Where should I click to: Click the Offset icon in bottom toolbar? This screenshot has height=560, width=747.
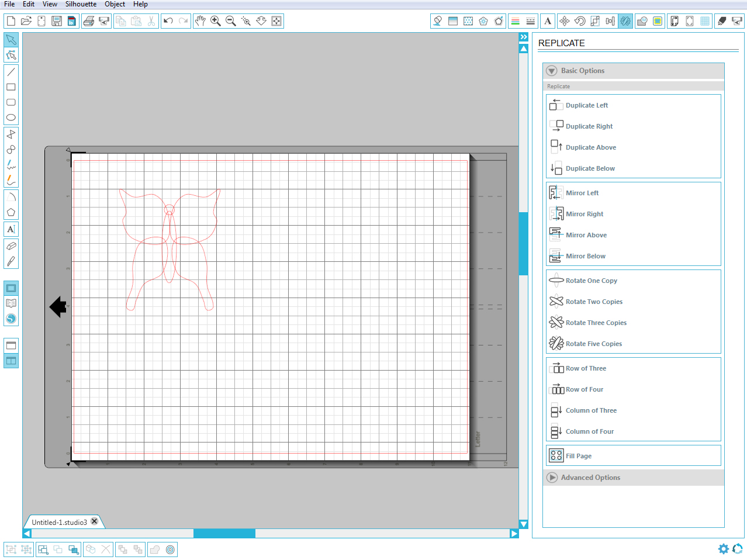point(170,549)
